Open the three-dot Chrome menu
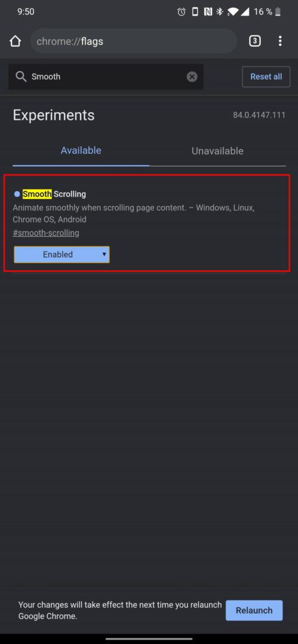Viewport: 298px width, 644px height. pyautogui.click(x=280, y=41)
